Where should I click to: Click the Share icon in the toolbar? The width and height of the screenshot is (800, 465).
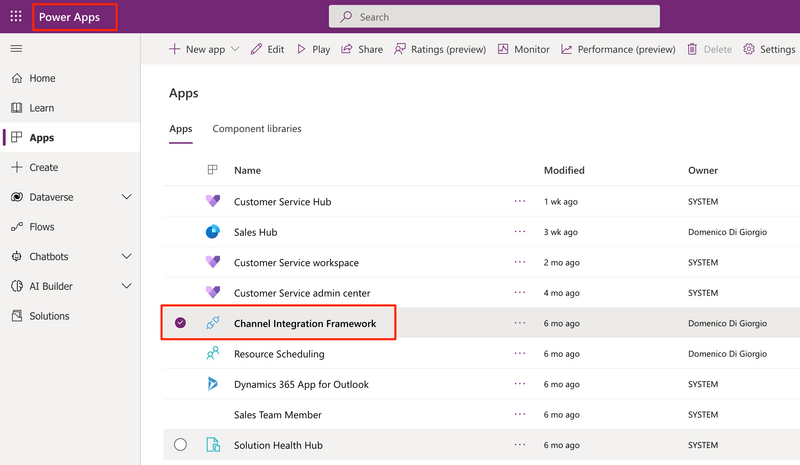click(x=347, y=49)
